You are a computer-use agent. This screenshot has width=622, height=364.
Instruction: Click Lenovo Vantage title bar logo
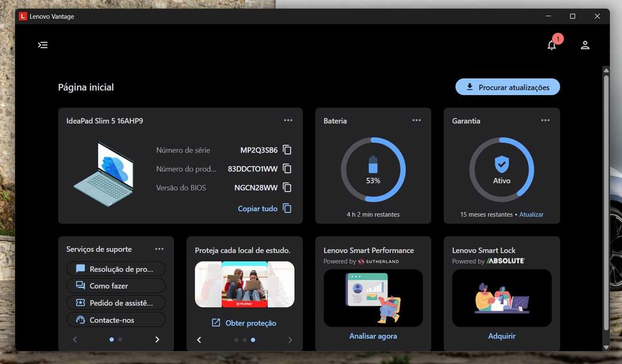23,16
